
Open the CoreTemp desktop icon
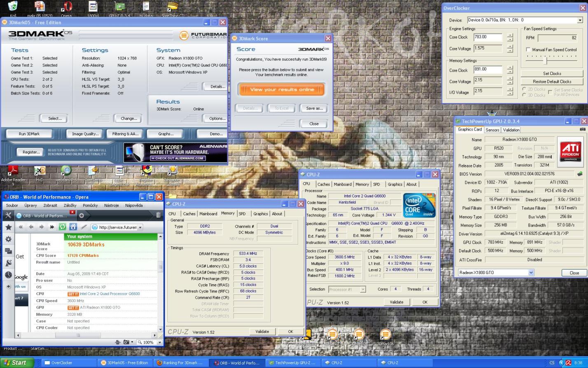point(93,174)
